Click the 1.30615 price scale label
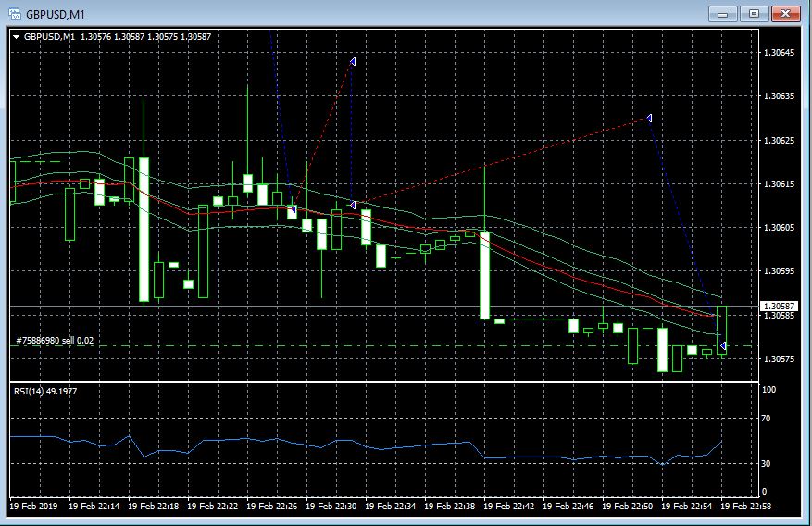812x526 pixels. point(779,183)
